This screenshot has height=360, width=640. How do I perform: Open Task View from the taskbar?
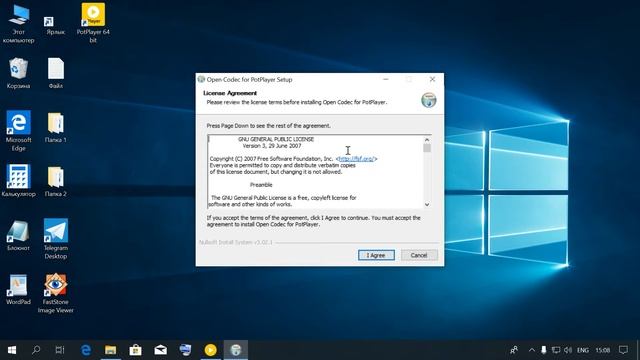(x=60, y=350)
